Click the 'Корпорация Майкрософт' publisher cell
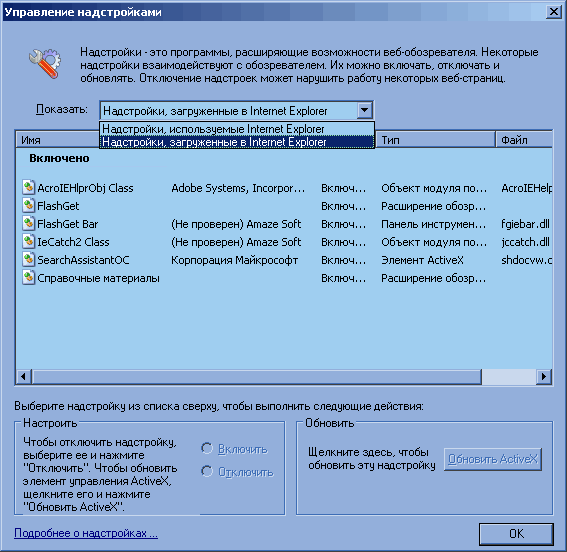The width and height of the screenshot is (567, 552). 235,260
